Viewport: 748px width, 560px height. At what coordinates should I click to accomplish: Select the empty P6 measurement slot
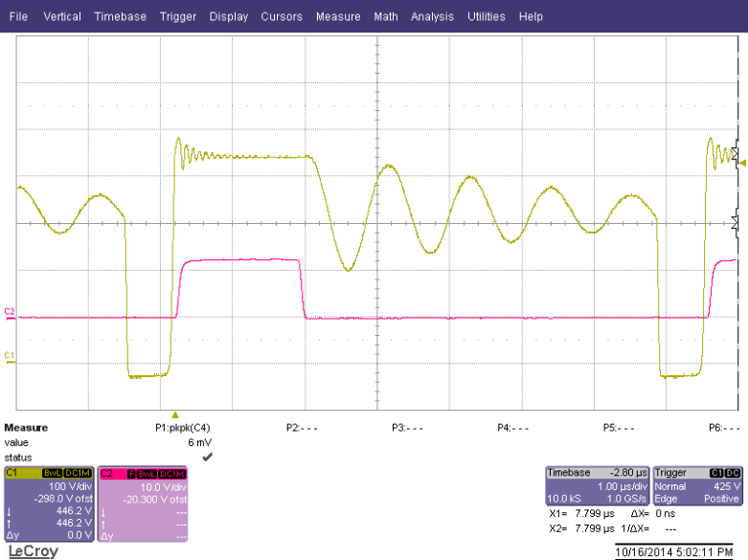pos(724,428)
